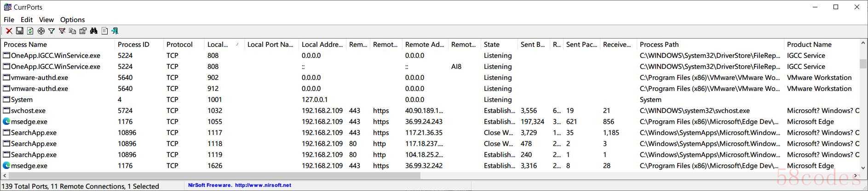Select the System process row
Viewport: 868px width, 191px height.
(431, 100)
